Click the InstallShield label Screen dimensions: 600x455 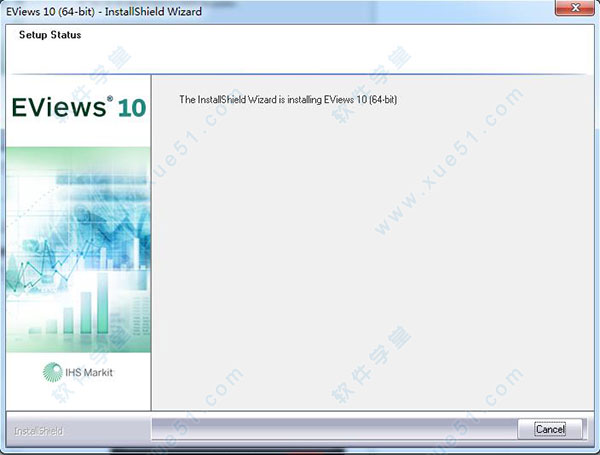click(x=38, y=431)
